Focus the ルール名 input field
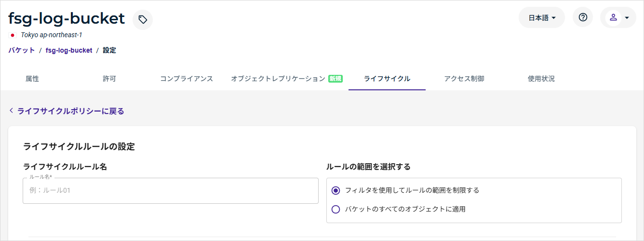This screenshot has height=241, width=644. [171, 191]
